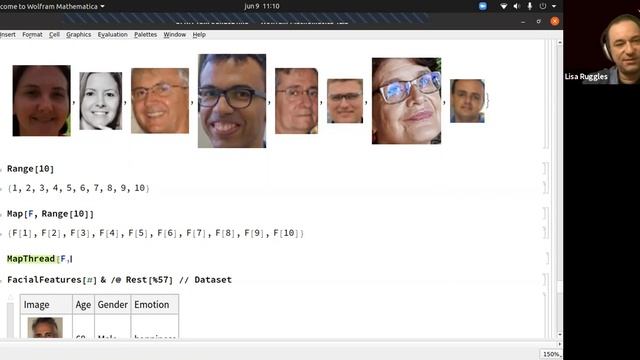Click the output list {1, 2, 3 ... 10}
The image size is (640, 360).
click(x=78, y=188)
